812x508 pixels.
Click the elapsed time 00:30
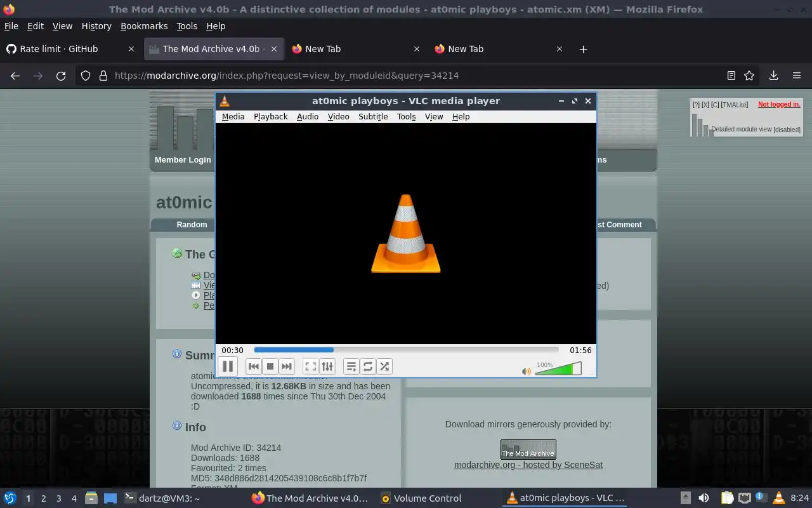click(232, 350)
